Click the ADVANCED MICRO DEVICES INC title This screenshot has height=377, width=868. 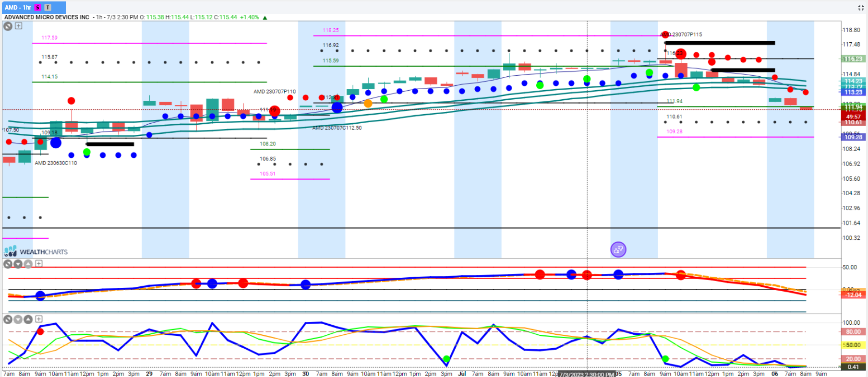(x=47, y=17)
